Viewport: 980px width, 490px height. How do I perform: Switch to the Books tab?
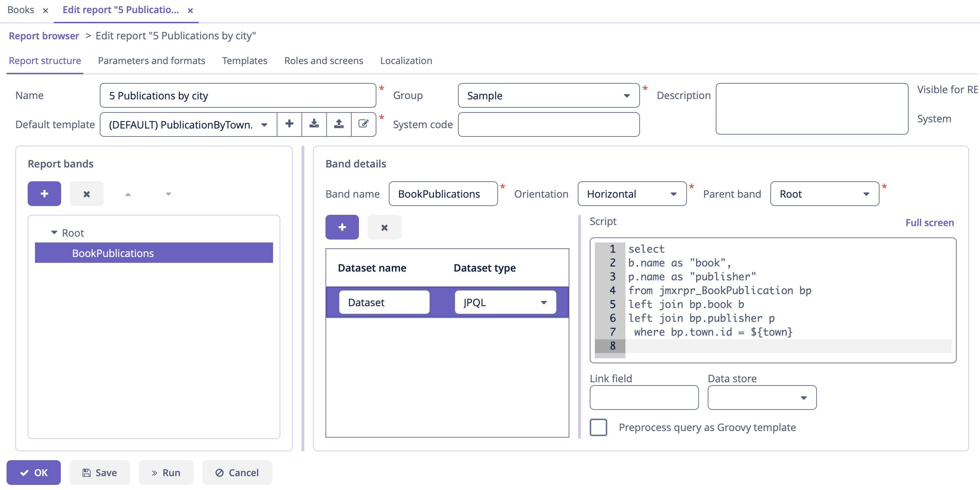[x=20, y=10]
